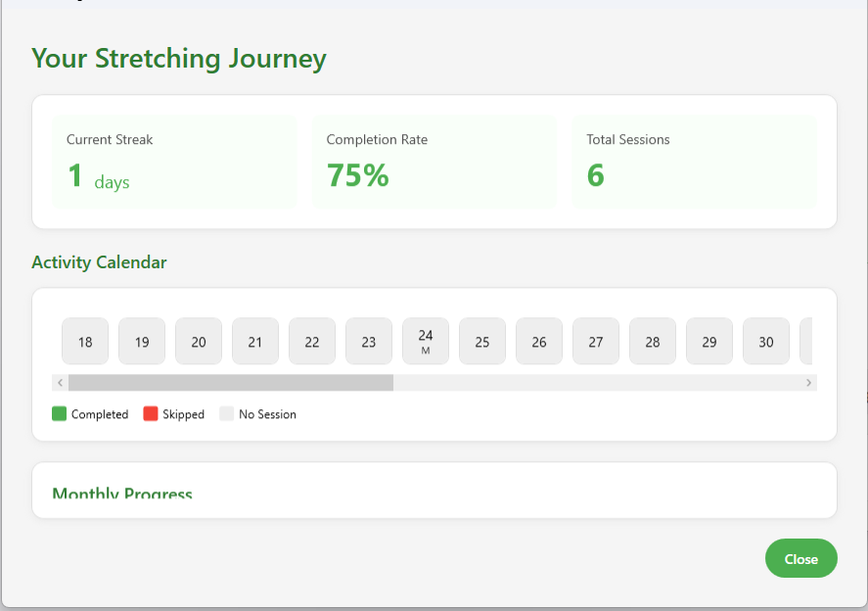Image resolution: width=868 pixels, height=611 pixels.
Task: Select day 26 in the calendar
Action: [x=539, y=342]
